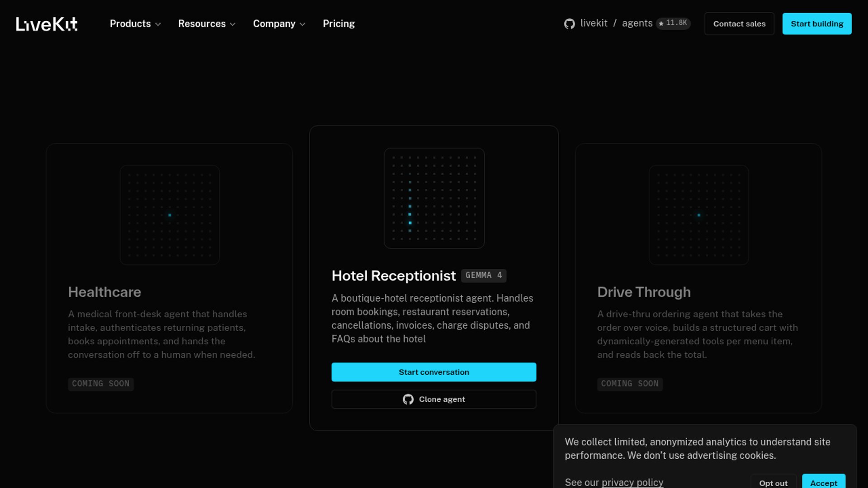Click COMING SOON badge on Healthcare card
Viewport: 868px width, 488px height.
click(101, 384)
